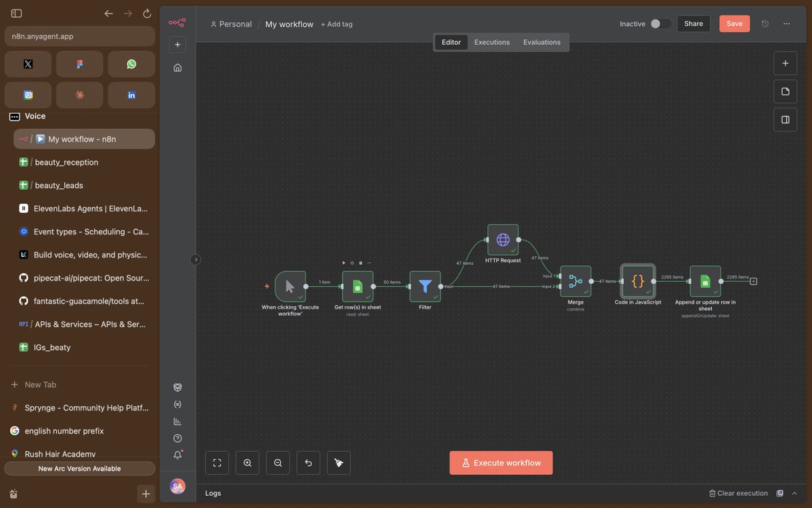Open the Templates package icon in the sidebar
Viewport: 812px width, 508px height.
click(177, 387)
